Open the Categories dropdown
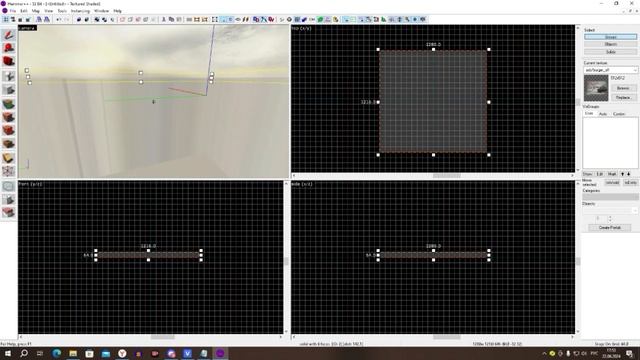This screenshot has width=640, height=360. 610,197
